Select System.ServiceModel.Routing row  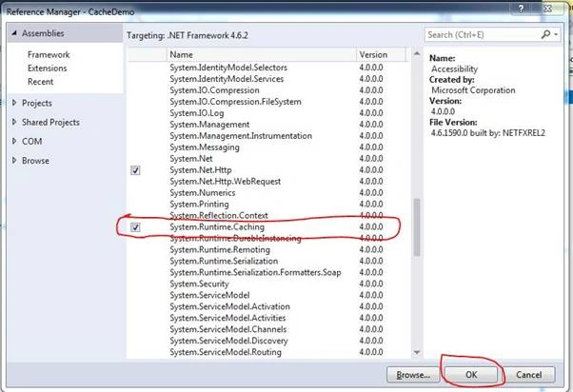point(267,352)
